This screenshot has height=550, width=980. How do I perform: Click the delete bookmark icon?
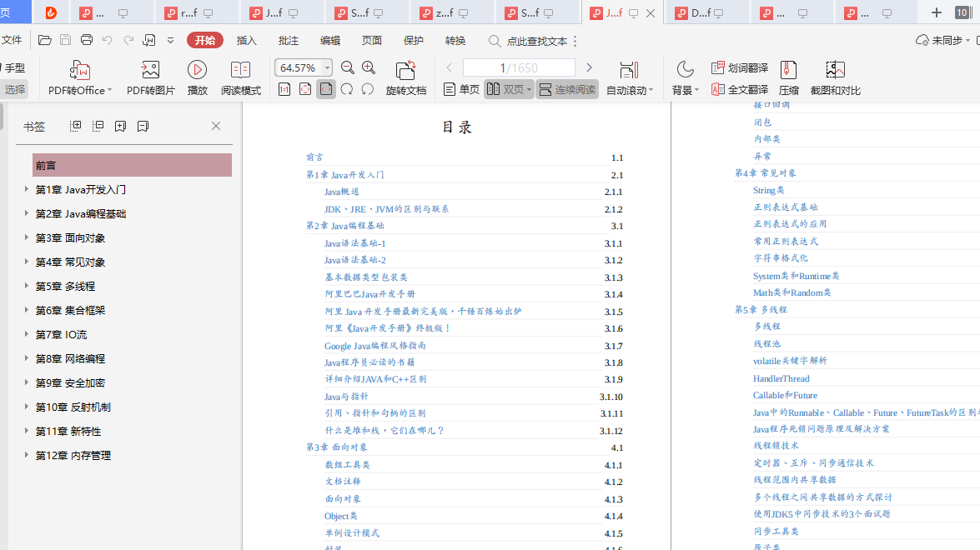pos(143,126)
